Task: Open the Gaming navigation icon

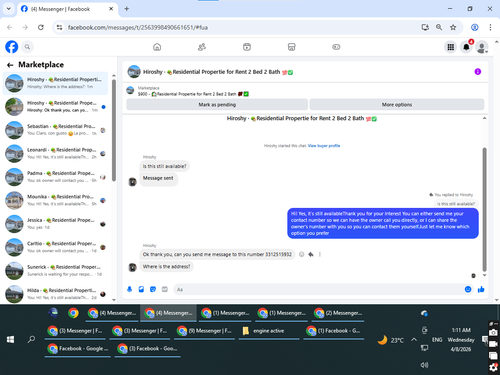Action: 336,47
